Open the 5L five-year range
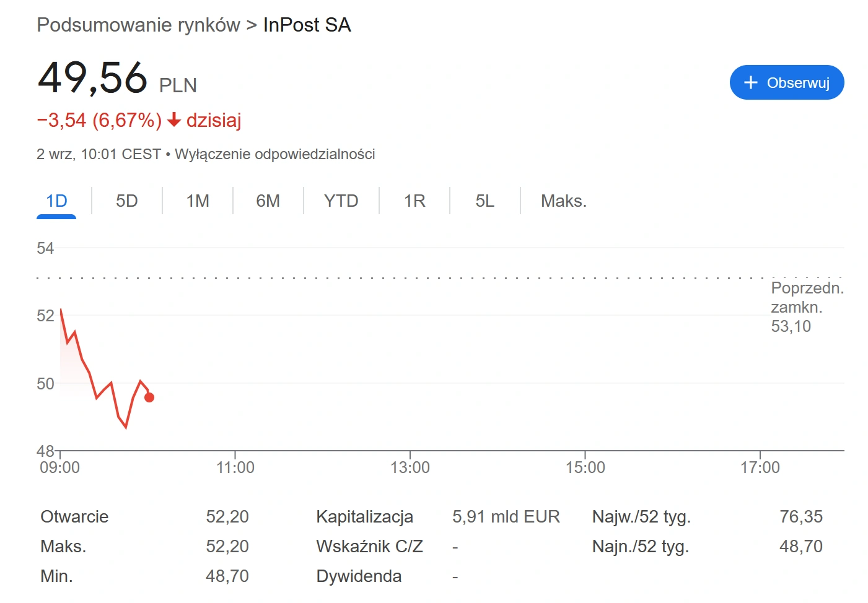 pyautogui.click(x=485, y=201)
